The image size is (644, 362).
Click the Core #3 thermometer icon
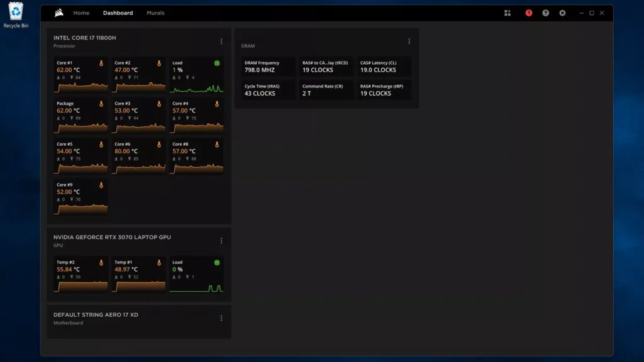[159, 104]
